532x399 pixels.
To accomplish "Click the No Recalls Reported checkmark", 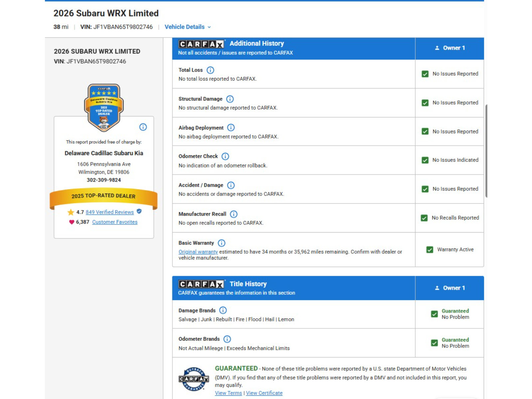I will click(424, 218).
